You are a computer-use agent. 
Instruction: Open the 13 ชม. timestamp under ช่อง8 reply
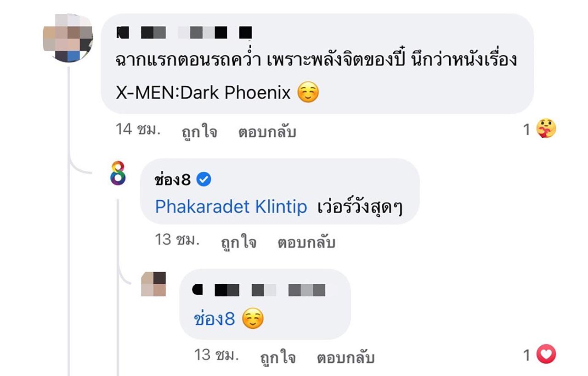click(177, 240)
